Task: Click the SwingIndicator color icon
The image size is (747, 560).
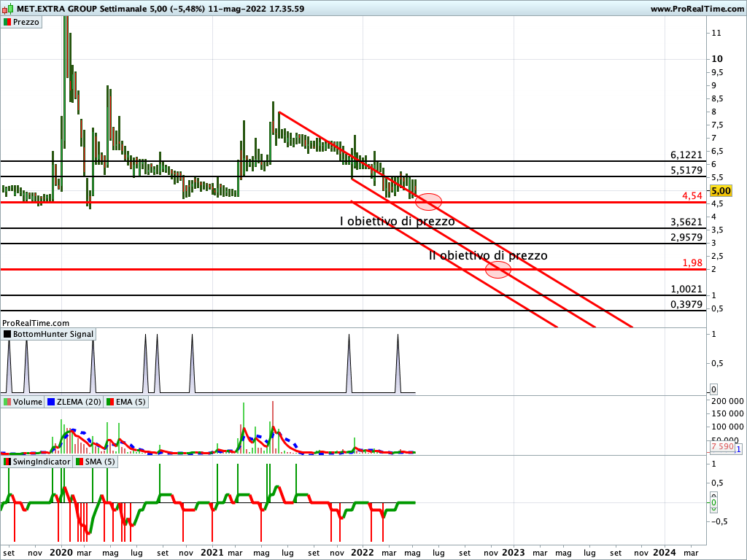Action: (x=7, y=462)
